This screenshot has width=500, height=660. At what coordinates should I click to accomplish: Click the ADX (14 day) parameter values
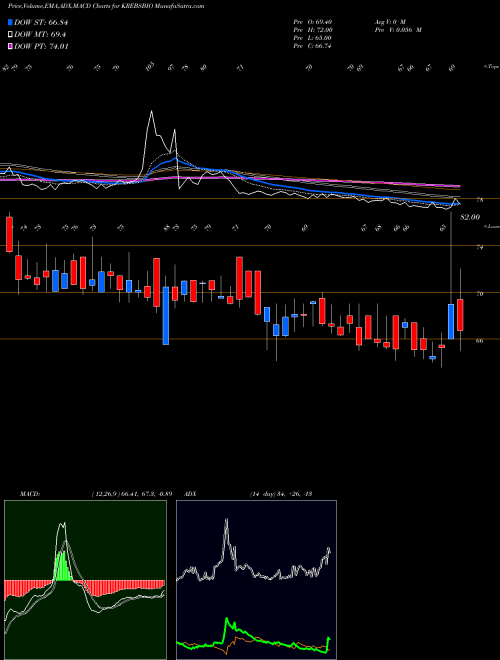pos(280,494)
